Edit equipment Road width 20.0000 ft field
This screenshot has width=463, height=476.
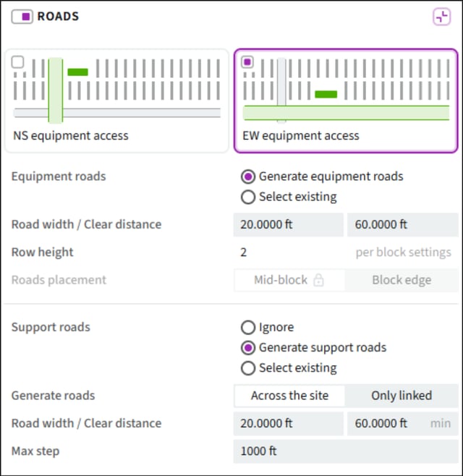[x=289, y=225]
